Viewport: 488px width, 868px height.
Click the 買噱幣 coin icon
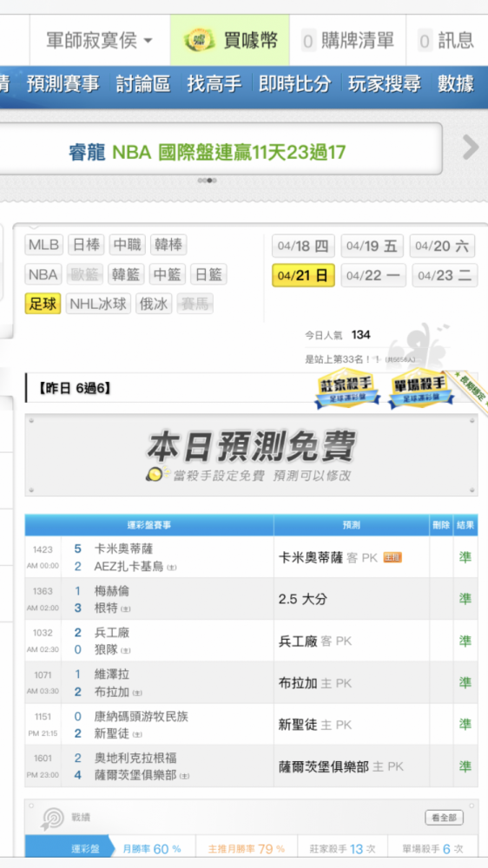(x=199, y=41)
